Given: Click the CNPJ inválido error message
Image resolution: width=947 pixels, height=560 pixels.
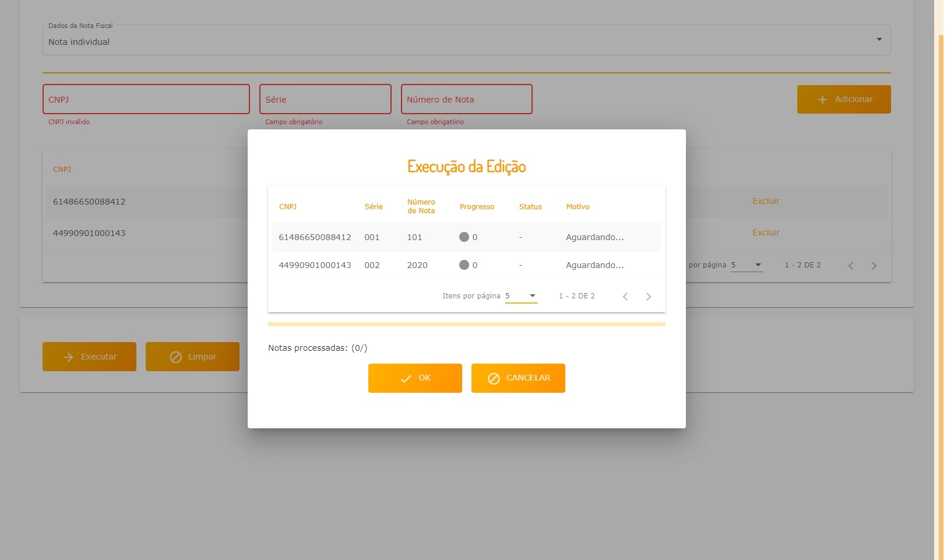Looking at the screenshot, I should tap(69, 122).
